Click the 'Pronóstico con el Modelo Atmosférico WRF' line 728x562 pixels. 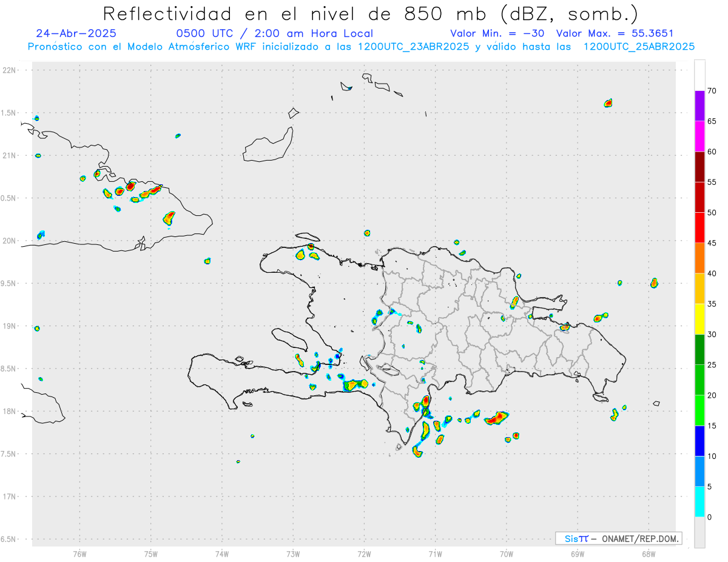[x=361, y=47]
